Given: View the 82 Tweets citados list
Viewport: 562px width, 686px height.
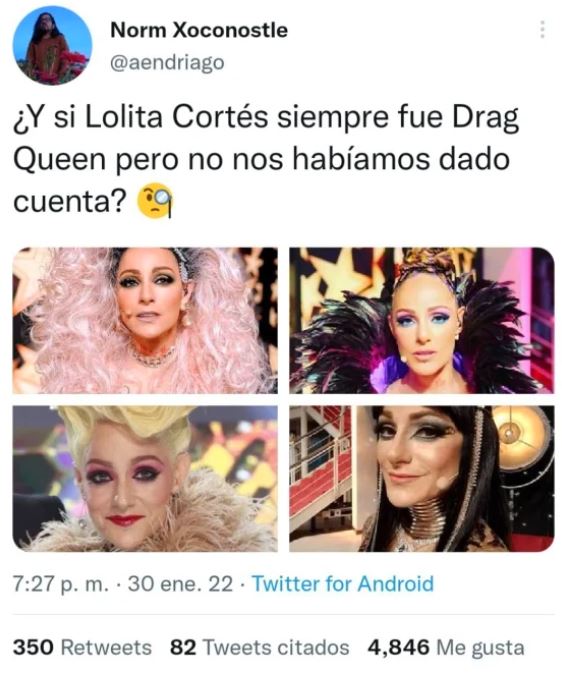Looking at the screenshot, I should [x=260, y=648].
